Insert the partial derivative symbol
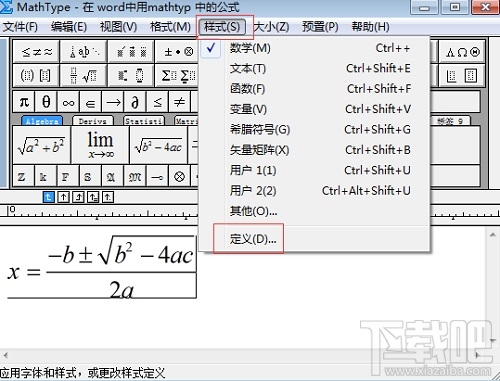 click(135, 102)
